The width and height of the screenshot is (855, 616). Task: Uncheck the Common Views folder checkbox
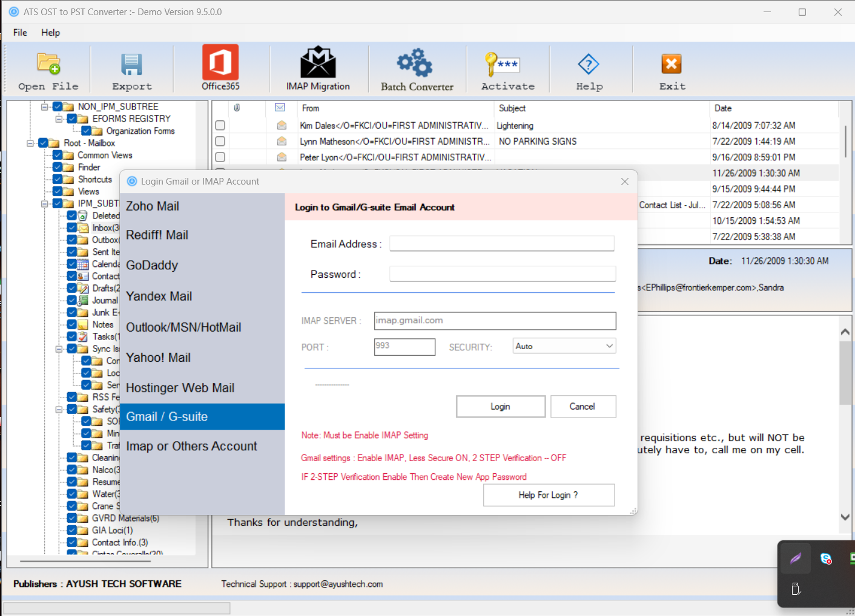click(x=58, y=155)
